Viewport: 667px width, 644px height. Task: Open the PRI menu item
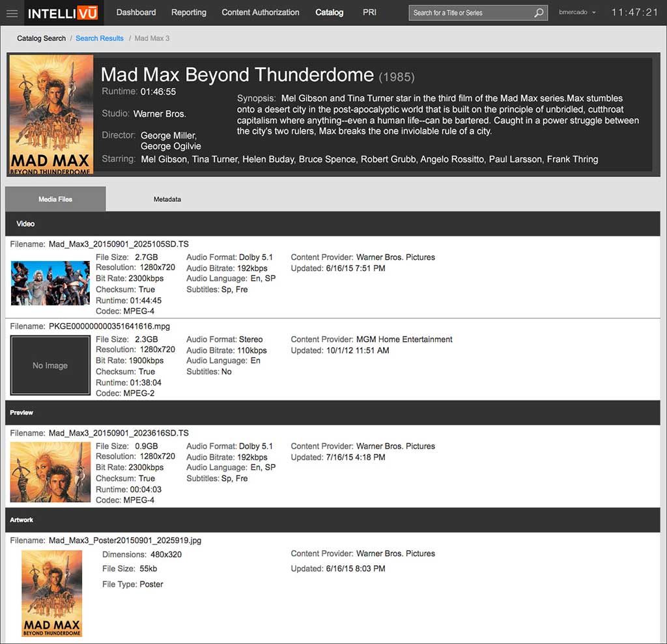tap(369, 12)
